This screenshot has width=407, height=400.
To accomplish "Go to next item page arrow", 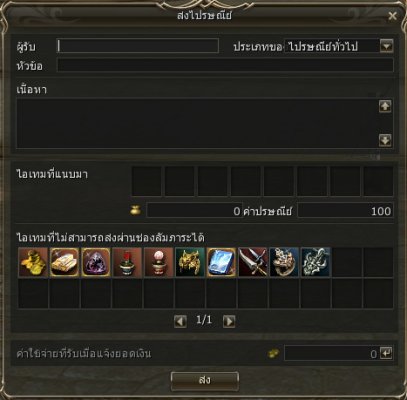I will 229,322.
